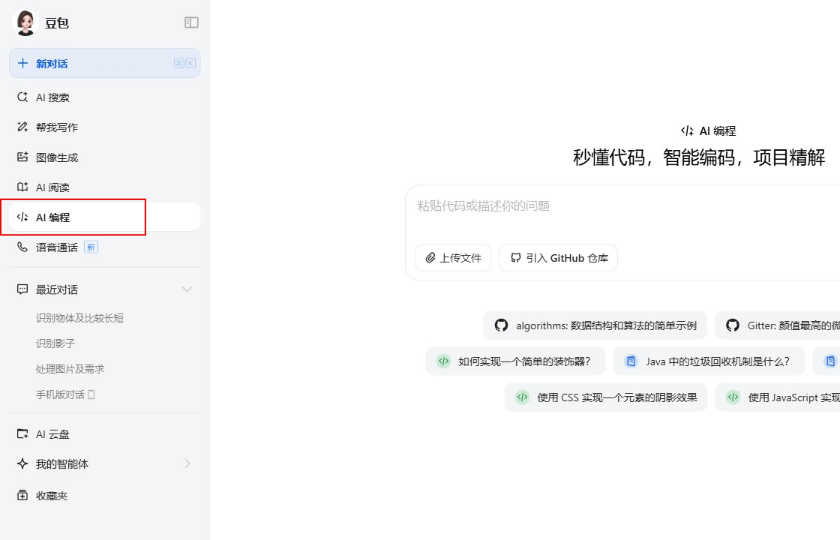The width and height of the screenshot is (840, 540).
Task: Click the 引入 GitHub 仓库 button
Action: point(558,258)
